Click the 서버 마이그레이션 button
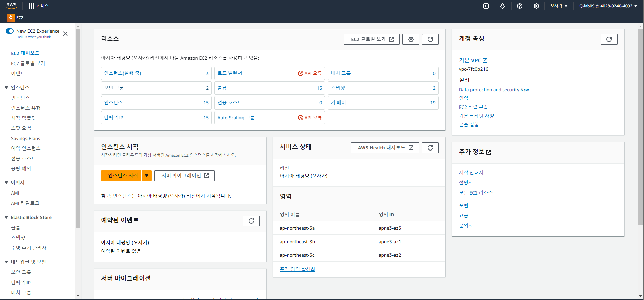Image resolution: width=644 pixels, height=300 pixels. (x=184, y=176)
